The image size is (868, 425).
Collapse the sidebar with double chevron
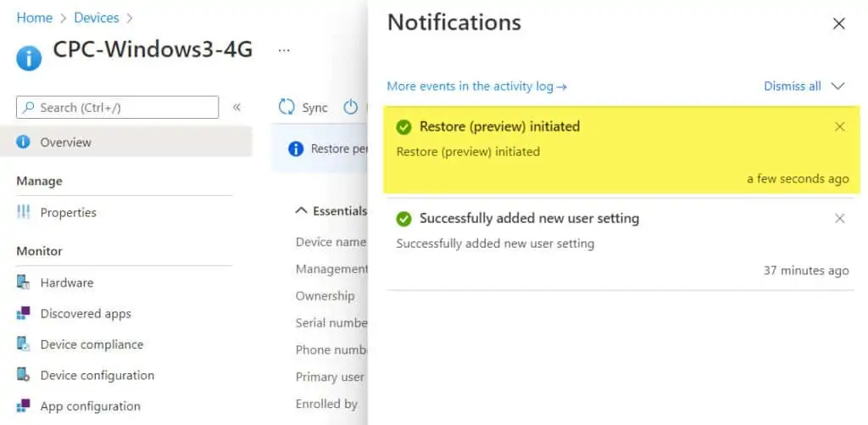coord(237,108)
